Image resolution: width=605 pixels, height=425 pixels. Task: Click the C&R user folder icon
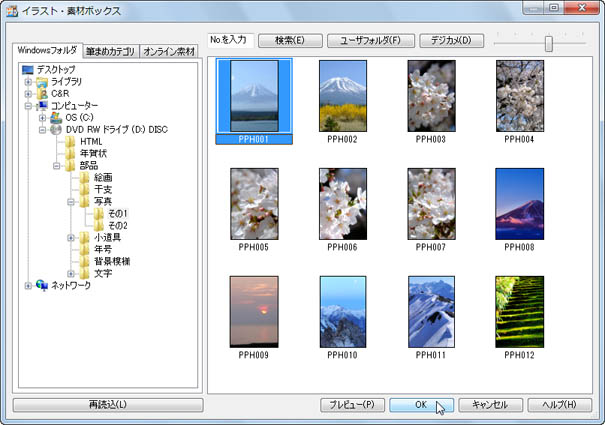tap(42, 93)
